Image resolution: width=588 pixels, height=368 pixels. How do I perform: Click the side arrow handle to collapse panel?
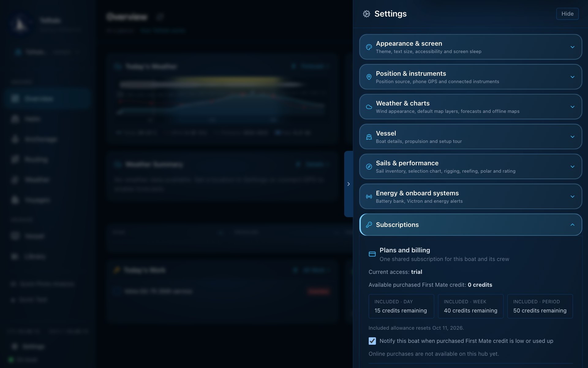click(349, 184)
